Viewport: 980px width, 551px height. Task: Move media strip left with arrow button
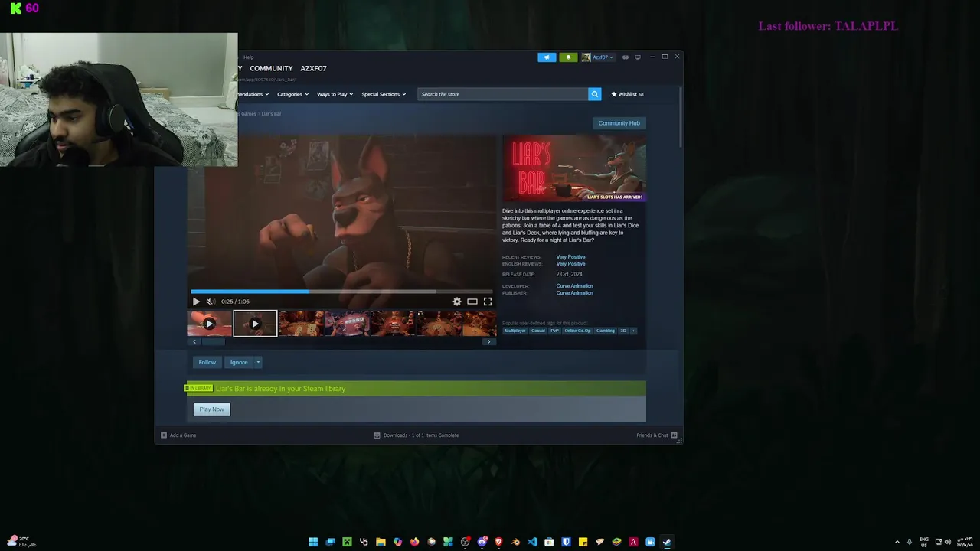pos(194,341)
